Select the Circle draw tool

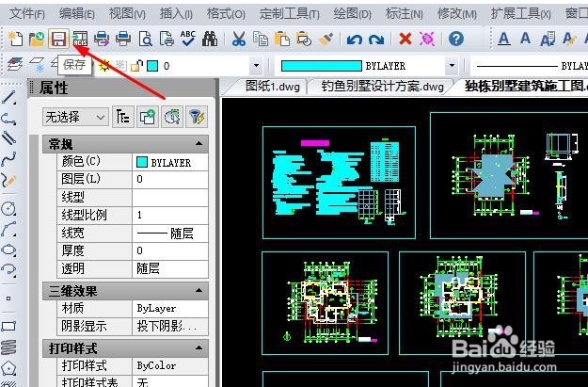(9, 208)
